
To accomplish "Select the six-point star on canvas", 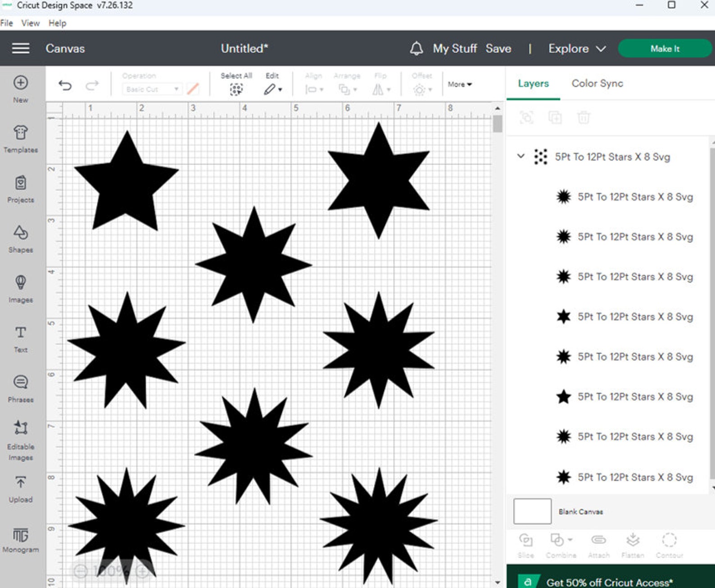I will click(x=379, y=180).
